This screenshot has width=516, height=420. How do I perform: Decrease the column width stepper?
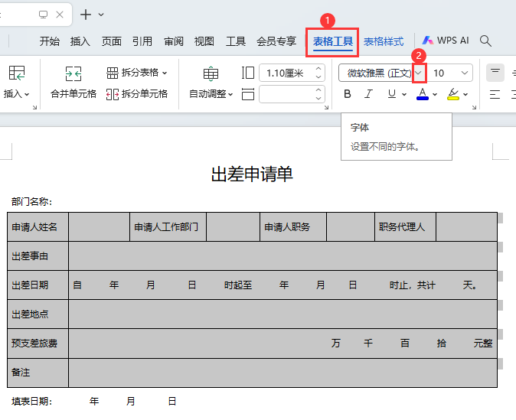[x=318, y=98]
